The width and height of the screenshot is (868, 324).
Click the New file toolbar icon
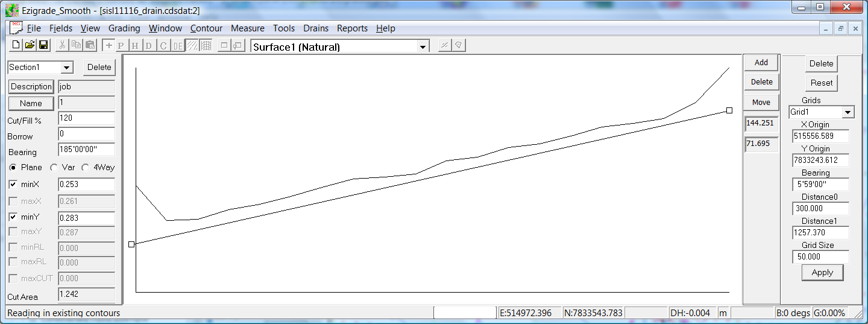tap(16, 45)
